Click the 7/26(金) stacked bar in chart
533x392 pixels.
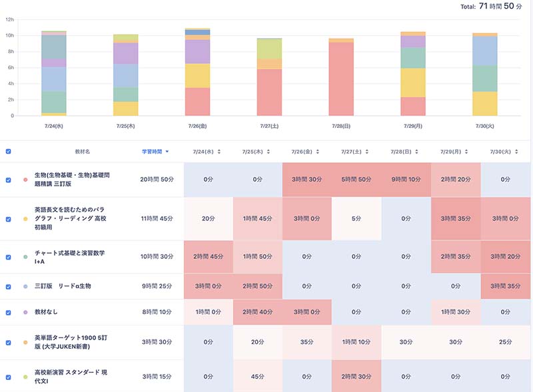click(x=197, y=73)
